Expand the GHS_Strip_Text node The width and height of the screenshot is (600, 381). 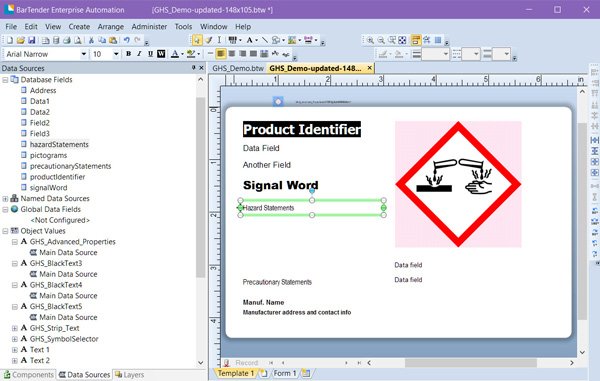click(x=15, y=328)
